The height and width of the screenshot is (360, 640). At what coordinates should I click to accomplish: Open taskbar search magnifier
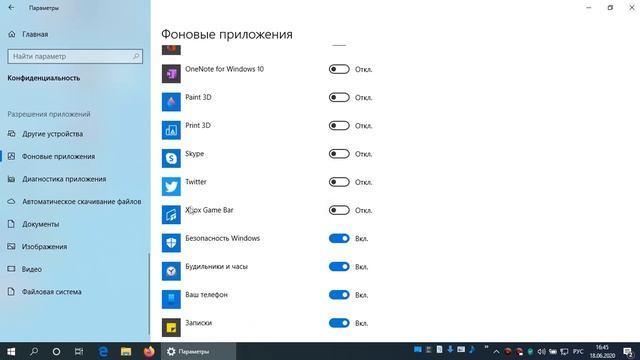(34, 351)
